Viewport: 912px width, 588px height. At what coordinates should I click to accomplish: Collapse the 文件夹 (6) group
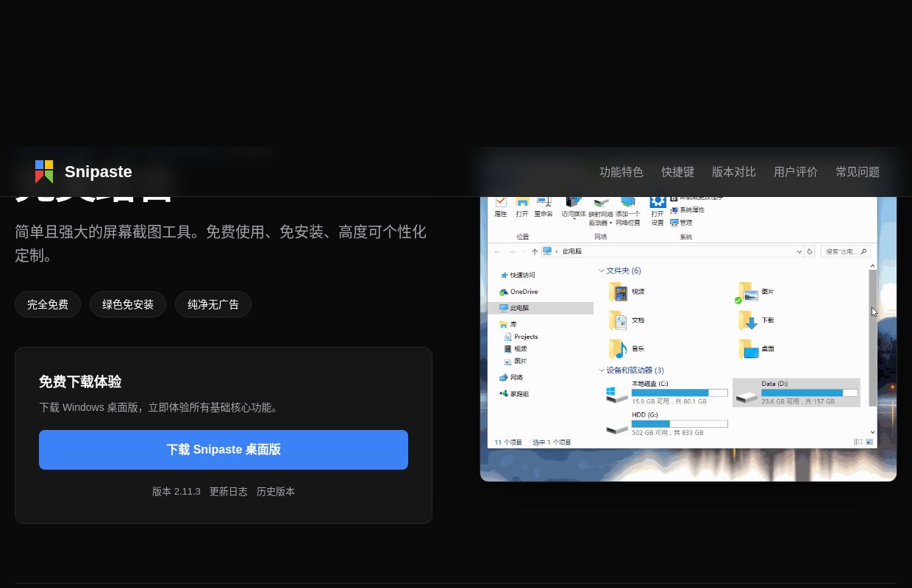(602, 271)
